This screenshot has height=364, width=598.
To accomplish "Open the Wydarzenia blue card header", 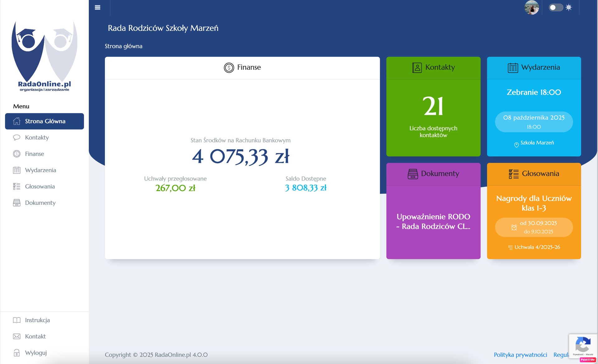I will [534, 68].
